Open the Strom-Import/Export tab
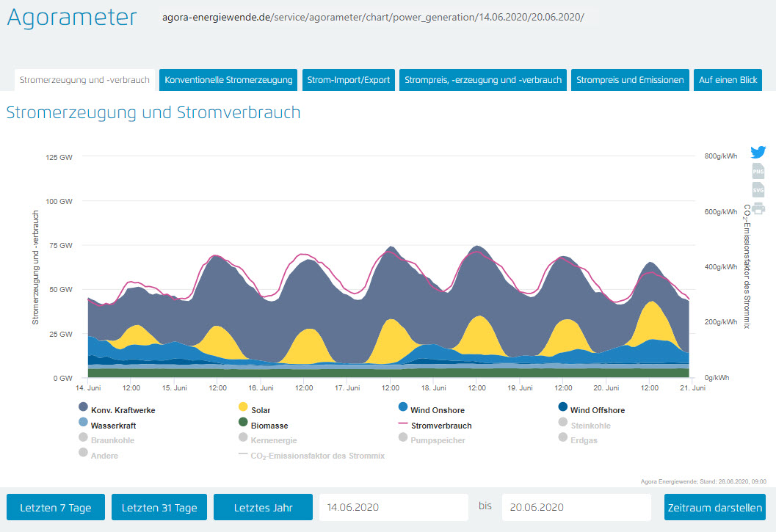This screenshot has width=776, height=532. pos(348,80)
